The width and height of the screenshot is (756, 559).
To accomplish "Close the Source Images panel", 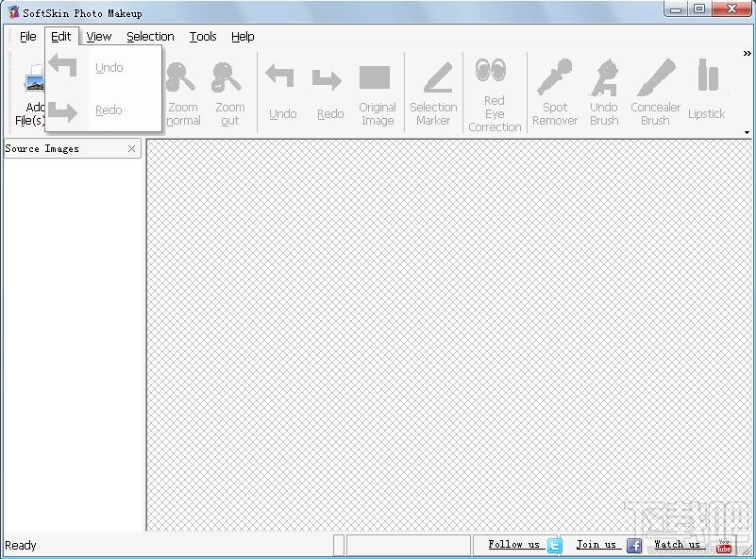I will 131,148.
